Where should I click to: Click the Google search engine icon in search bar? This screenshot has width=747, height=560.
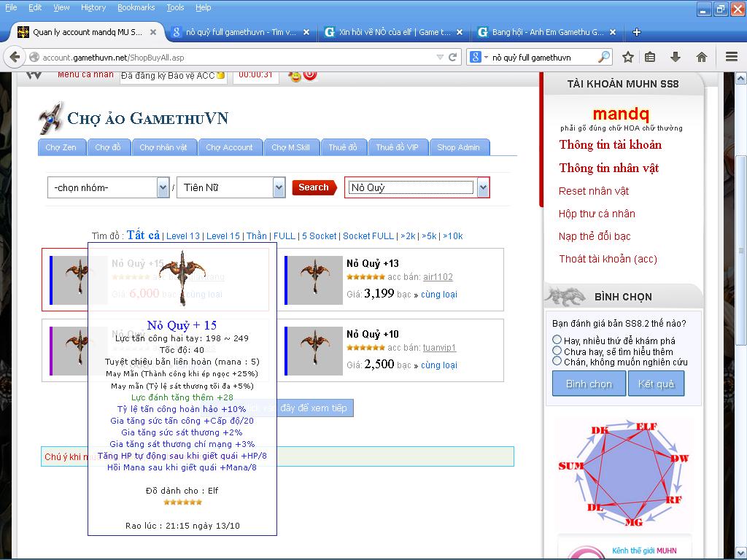(476, 57)
